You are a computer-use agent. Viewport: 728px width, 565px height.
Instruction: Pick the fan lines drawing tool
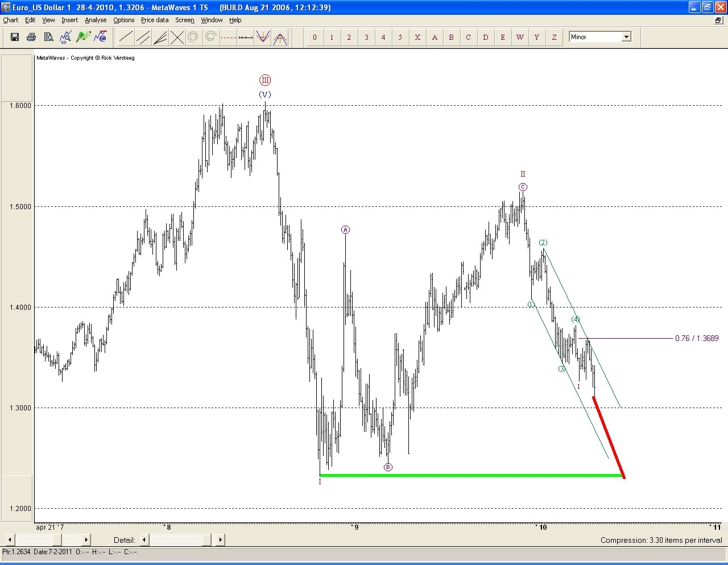click(160, 38)
